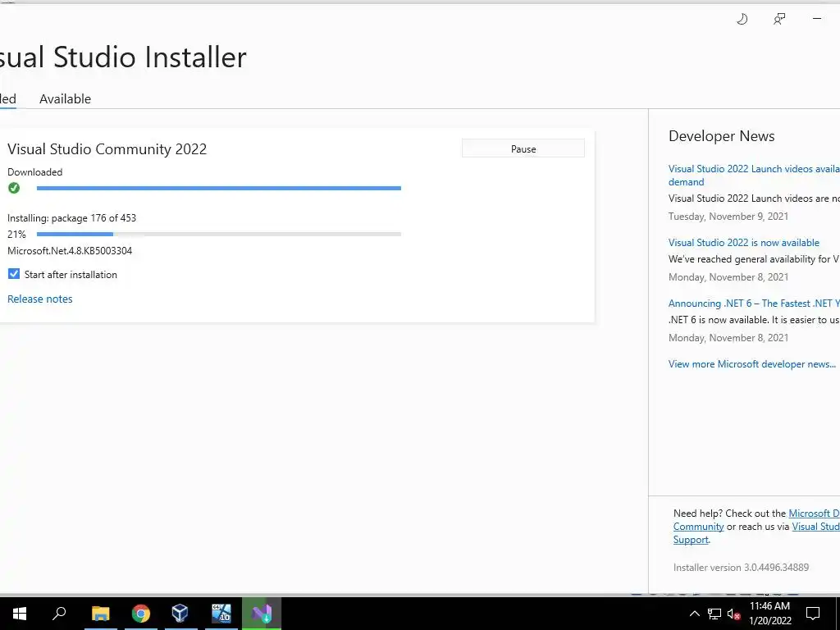The image size is (840, 630).
Task: Open the network status tray icon
Action: point(714,614)
